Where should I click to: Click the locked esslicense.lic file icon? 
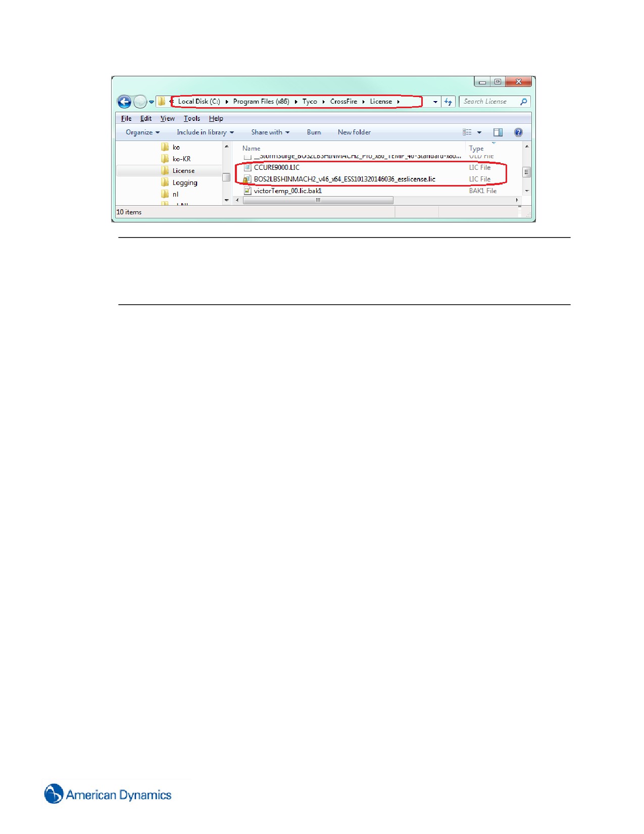(247, 179)
